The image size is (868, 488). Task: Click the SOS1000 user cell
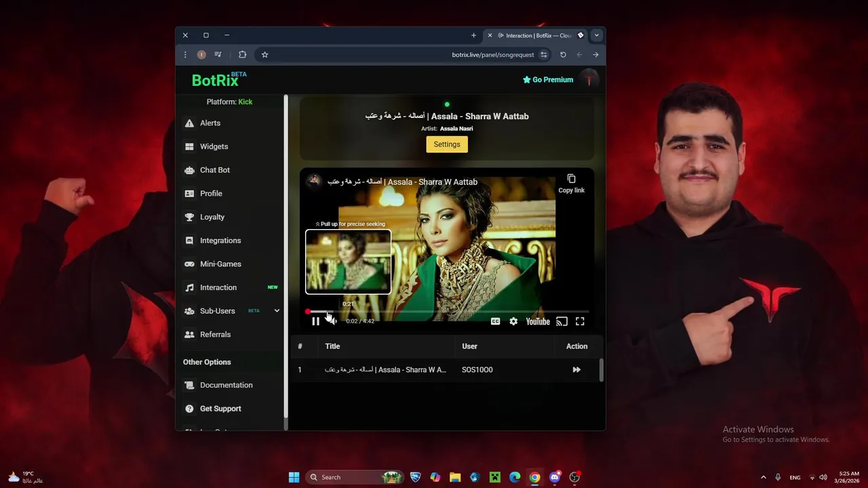[x=477, y=370]
